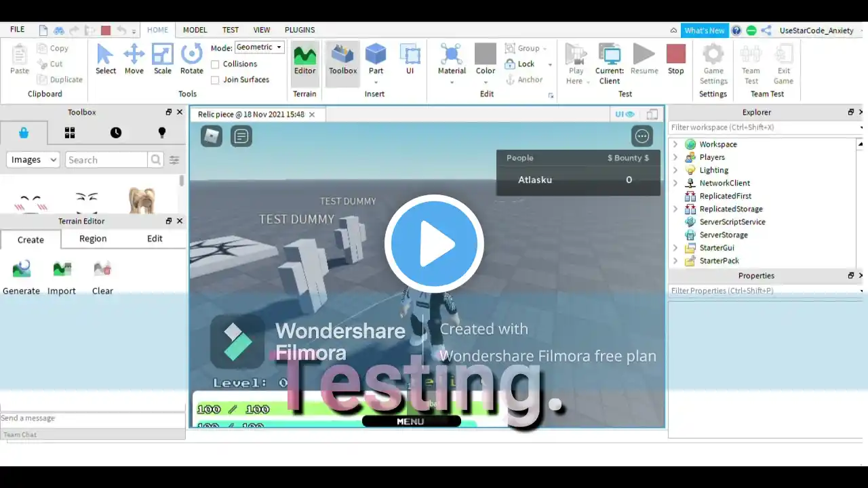Stop the running test
Viewport: 868px width, 488px height.
pos(676,58)
